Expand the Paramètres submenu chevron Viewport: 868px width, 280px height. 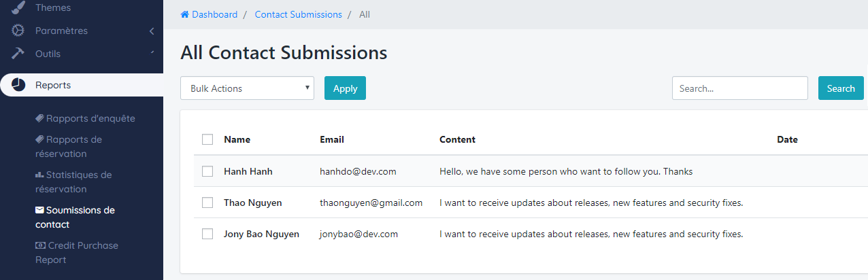152,31
